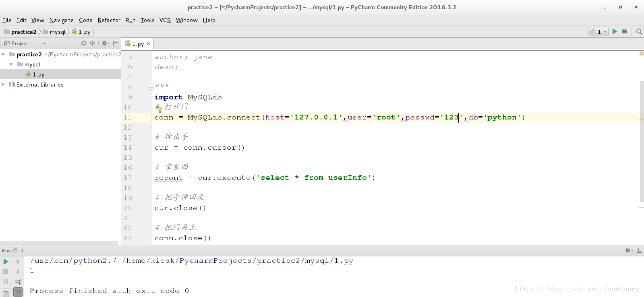Viewport: 644px width, 297px height.
Task: Toggle soft-wrap in Run console
Action: (x=18, y=282)
